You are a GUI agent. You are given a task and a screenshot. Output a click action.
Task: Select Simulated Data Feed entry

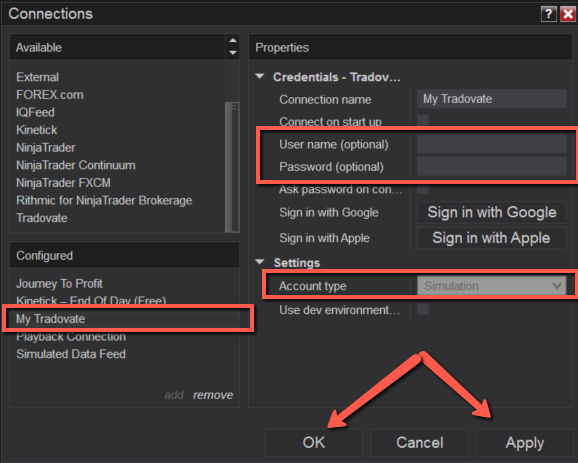pos(71,354)
